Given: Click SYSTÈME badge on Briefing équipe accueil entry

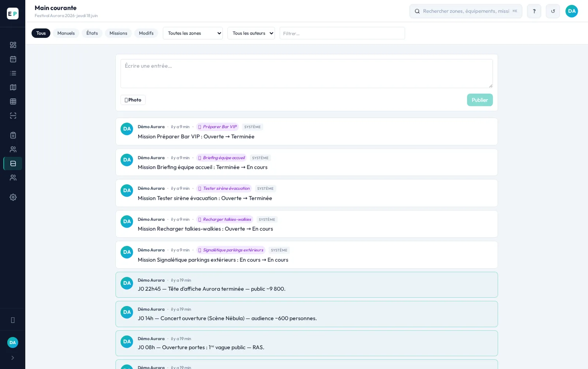Looking at the screenshot, I should (260, 158).
